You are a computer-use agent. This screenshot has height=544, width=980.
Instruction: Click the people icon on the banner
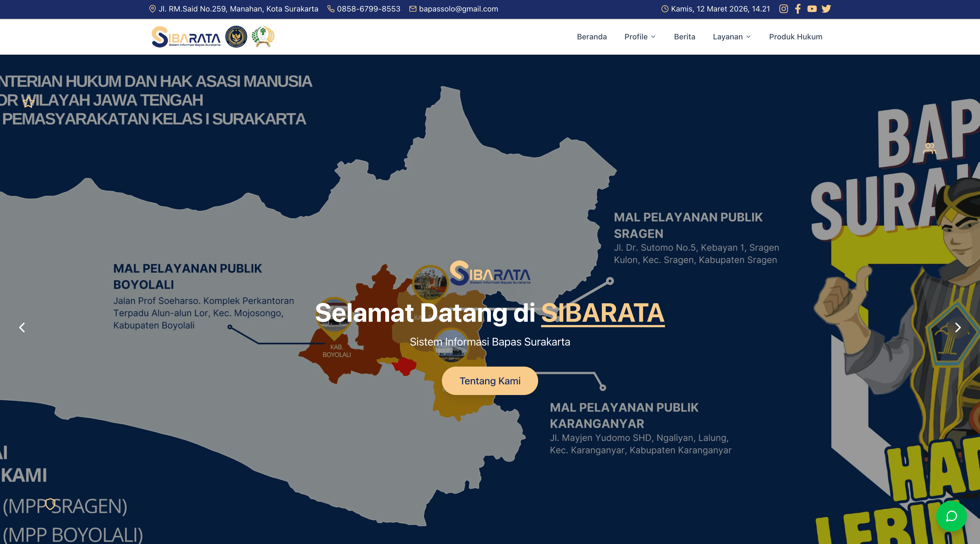[x=929, y=148]
